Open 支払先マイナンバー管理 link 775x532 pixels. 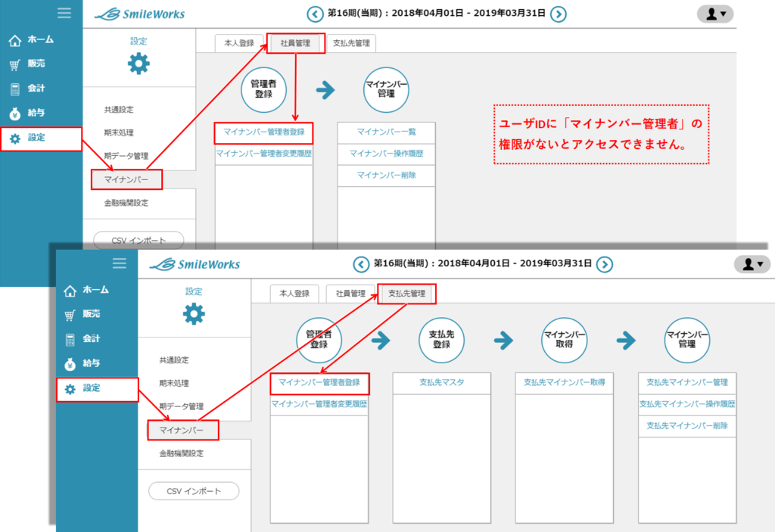[687, 383]
